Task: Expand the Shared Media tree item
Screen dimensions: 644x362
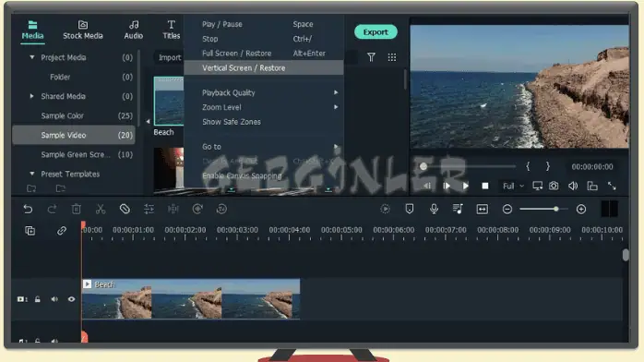Action: 31,96
